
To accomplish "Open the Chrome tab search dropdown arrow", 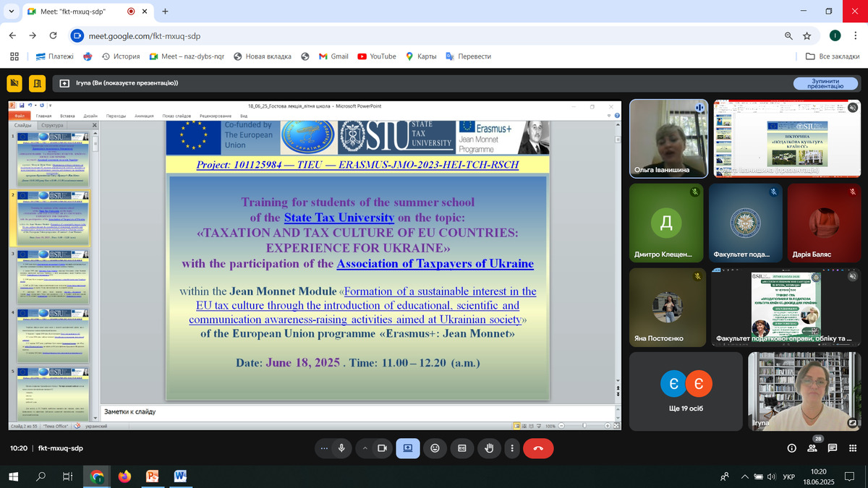I will pos(12,12).
